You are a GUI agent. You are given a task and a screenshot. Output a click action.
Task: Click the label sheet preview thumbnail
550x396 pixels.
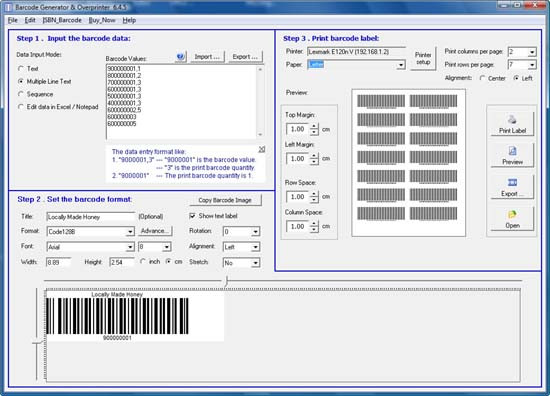pos(409,163)
